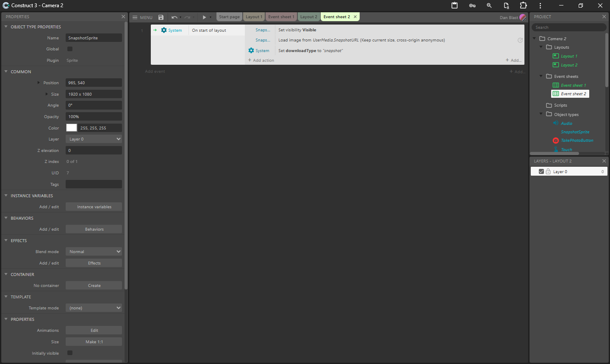610x364 pixels.
Task: Click the Dan Blast account avatar
Action: tap(523, 17)
